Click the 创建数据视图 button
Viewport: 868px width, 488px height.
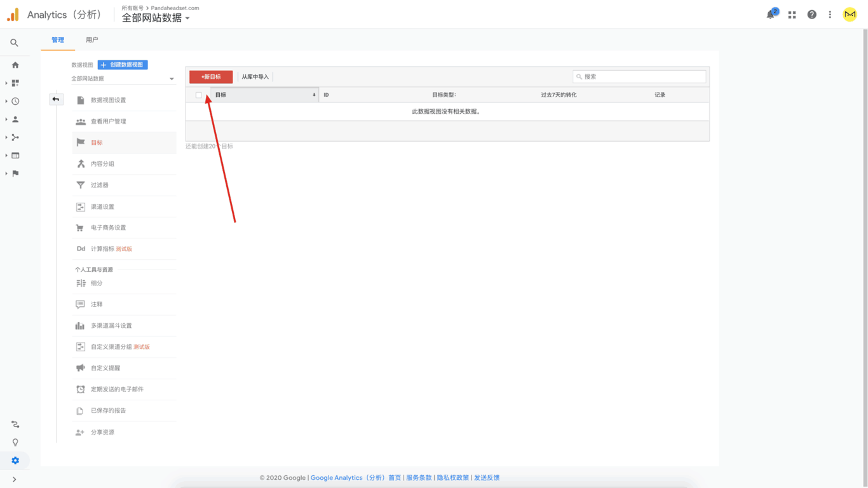tap(123, 65)
